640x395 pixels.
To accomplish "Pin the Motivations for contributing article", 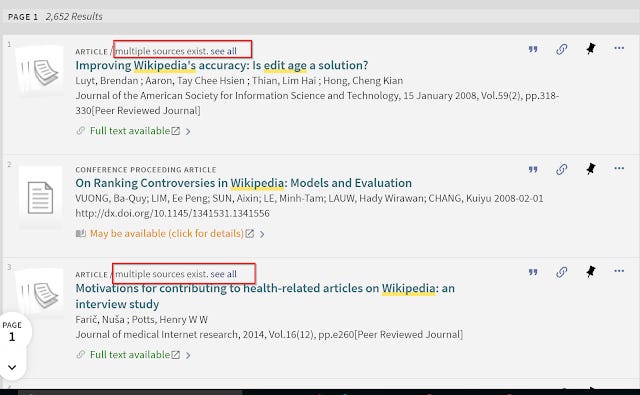I will tap(590, 272).
